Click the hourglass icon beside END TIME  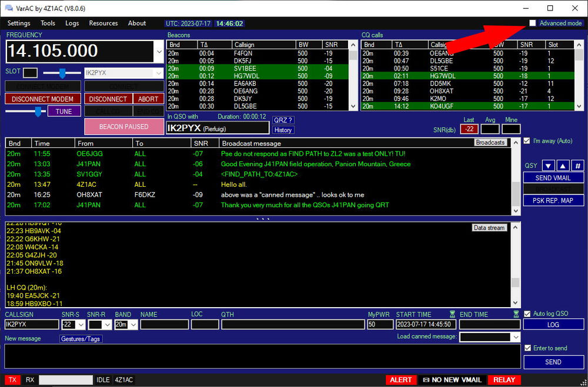click(x=516, y=313)
